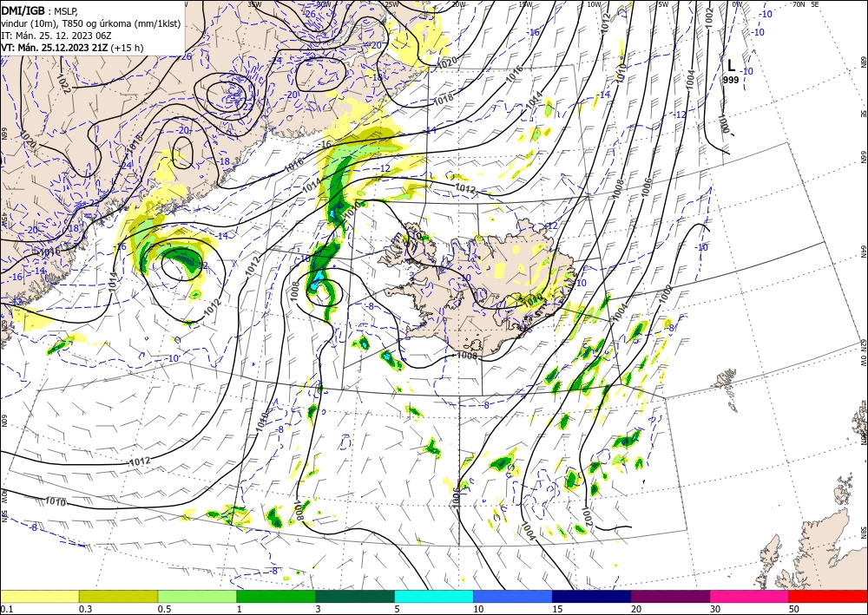Click the '1022' isobar label
The image size is (868, 615).
(63, 84)
